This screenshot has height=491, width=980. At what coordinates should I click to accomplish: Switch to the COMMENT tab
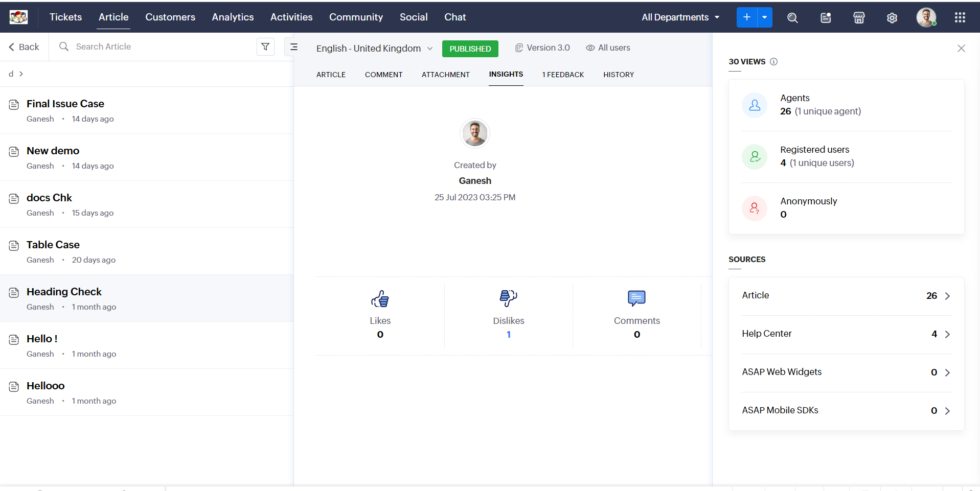[x=383, y=75]
